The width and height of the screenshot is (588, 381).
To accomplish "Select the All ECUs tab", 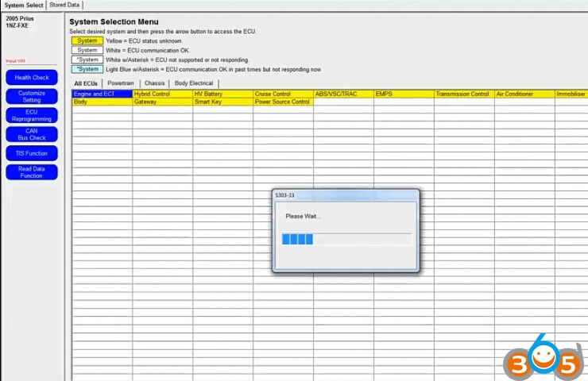I will pyautogui.click(x=86, y=83).
